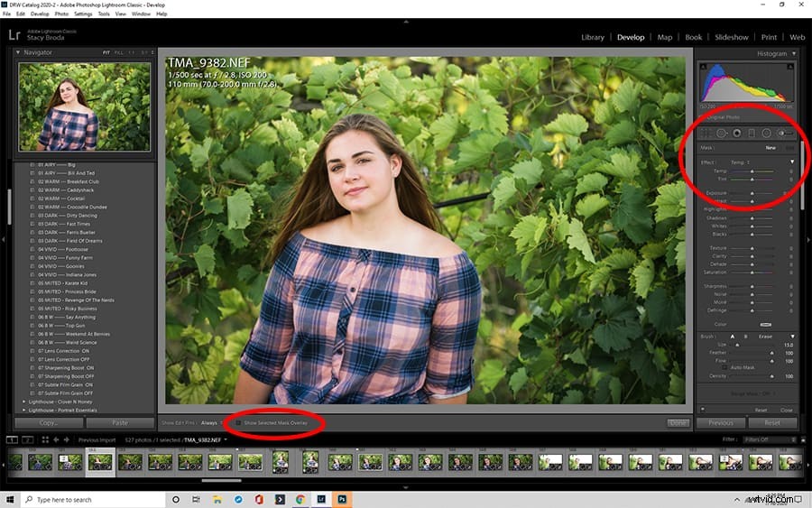Expand Lighthouse - Portrait Essentials preset group
Image resolution: width=812 pixels, height=508 pixels.
tap(23, 411)
